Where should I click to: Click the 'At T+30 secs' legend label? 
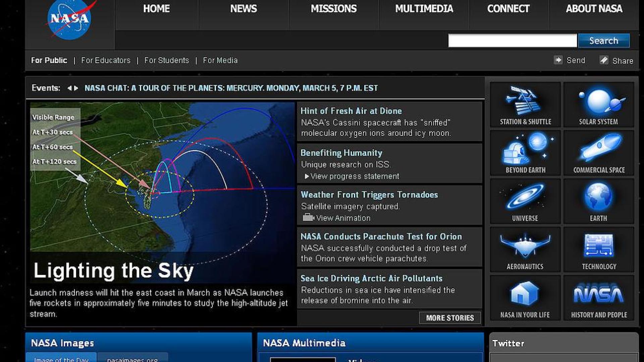click(52, 132)
